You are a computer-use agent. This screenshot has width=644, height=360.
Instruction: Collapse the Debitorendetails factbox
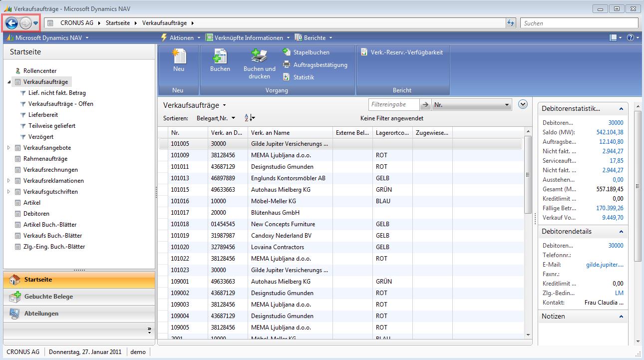pyautogui.click(x=621, y=232)
